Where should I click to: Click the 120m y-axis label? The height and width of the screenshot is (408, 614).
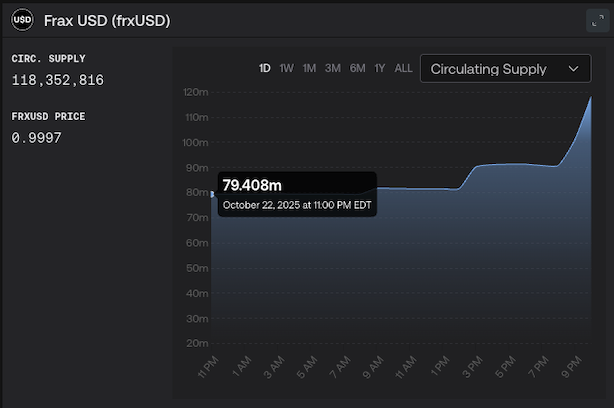(x=196, y=92)
